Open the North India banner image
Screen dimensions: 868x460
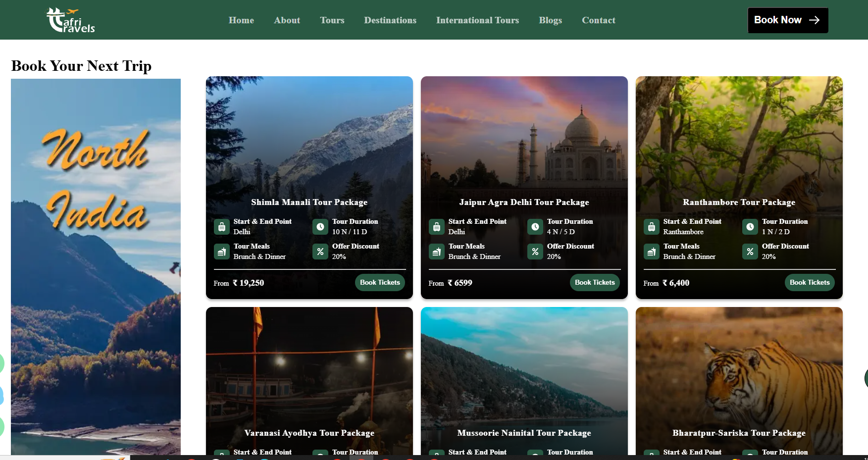[x=96, y=266]
